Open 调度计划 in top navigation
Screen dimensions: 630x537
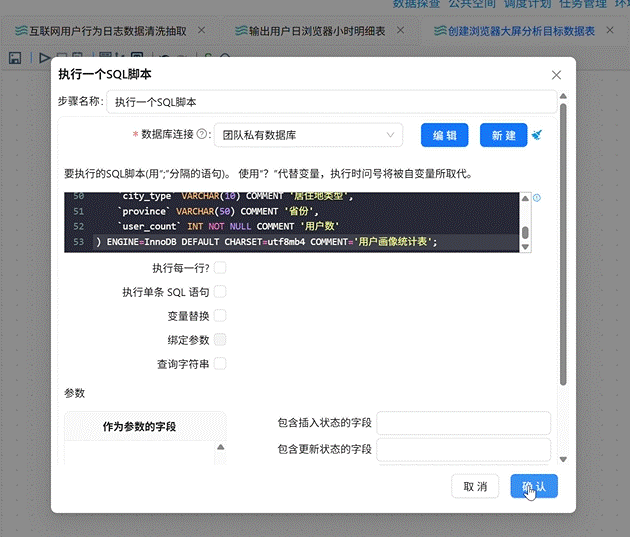(528, 4)
